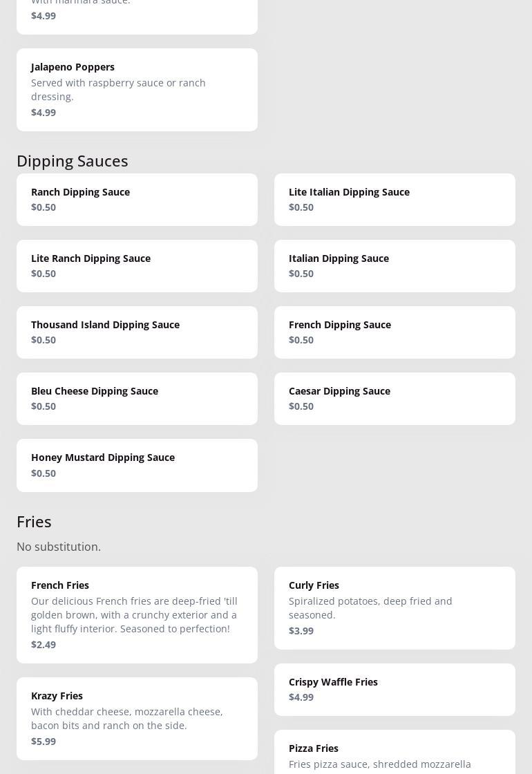Select Curly Fries for $3.99
Image resolution: width=532 pixels, height=774 pixels.
395,607
